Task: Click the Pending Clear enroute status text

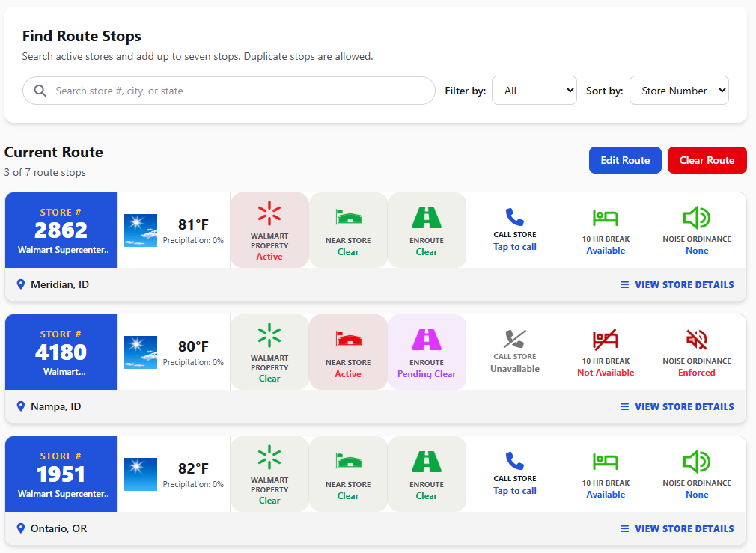Action: click(x=426, y=373)
